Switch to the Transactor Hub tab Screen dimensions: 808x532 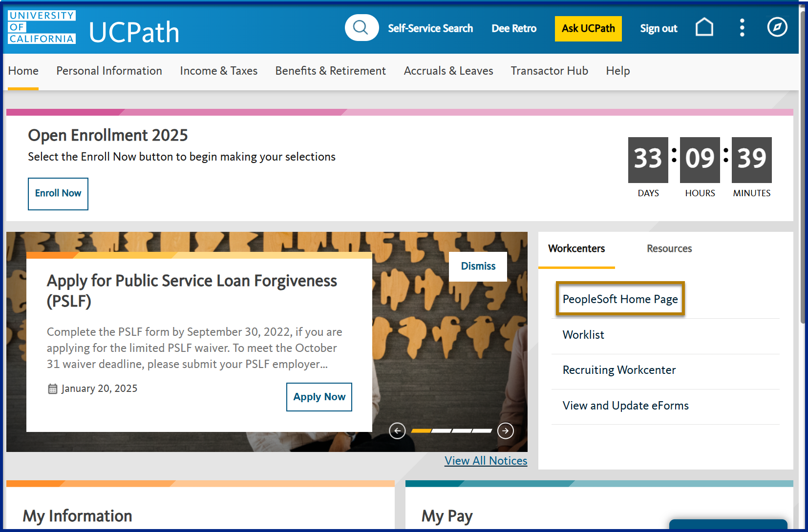pyautogui.click(x=549, y=71)
